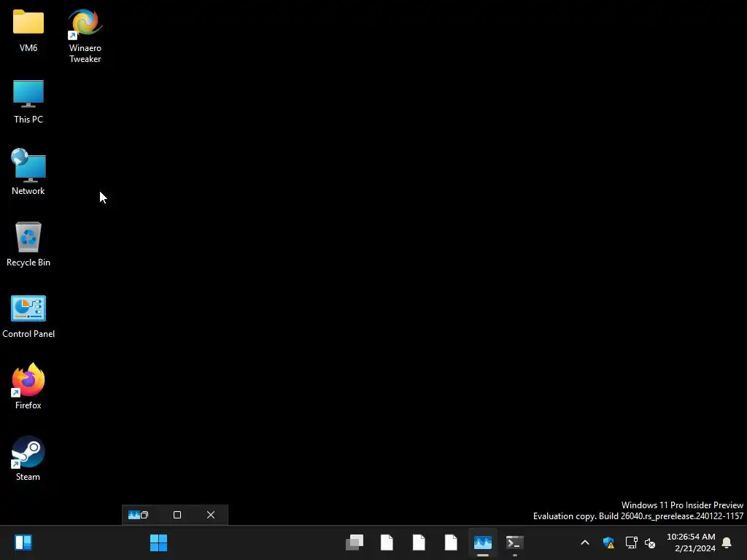Open the Start menu
The image size is (747, 560).
pos(158,542)
